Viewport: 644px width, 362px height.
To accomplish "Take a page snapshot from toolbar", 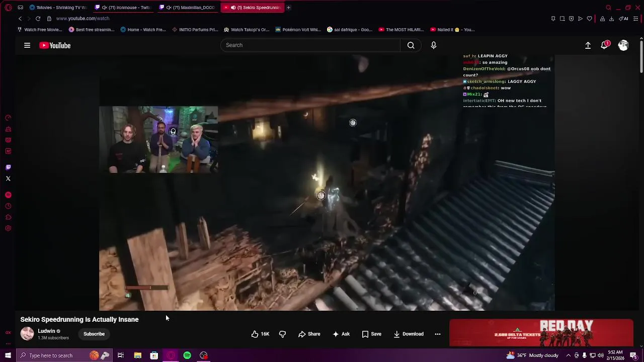I will (x=562, y=19).
